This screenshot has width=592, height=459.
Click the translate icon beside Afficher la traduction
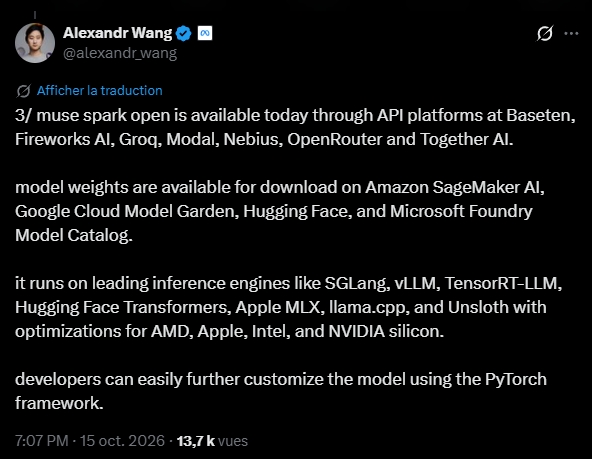[23, 91]
